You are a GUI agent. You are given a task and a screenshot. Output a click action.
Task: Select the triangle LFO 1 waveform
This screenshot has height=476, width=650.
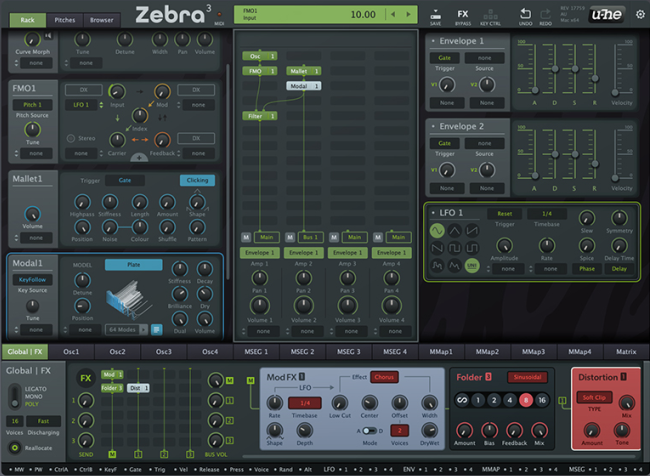(x=454, y=231)
